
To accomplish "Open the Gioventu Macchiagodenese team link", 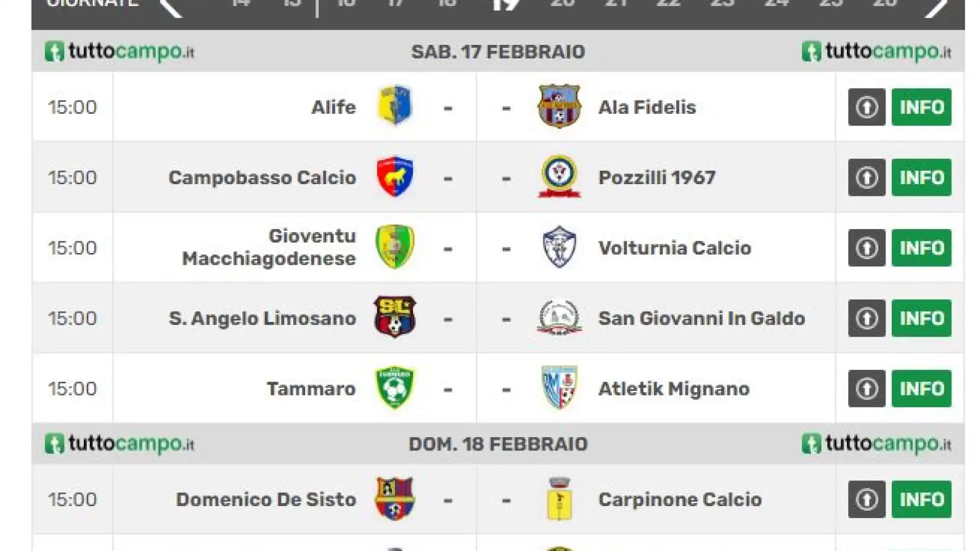I will (269, 247).
